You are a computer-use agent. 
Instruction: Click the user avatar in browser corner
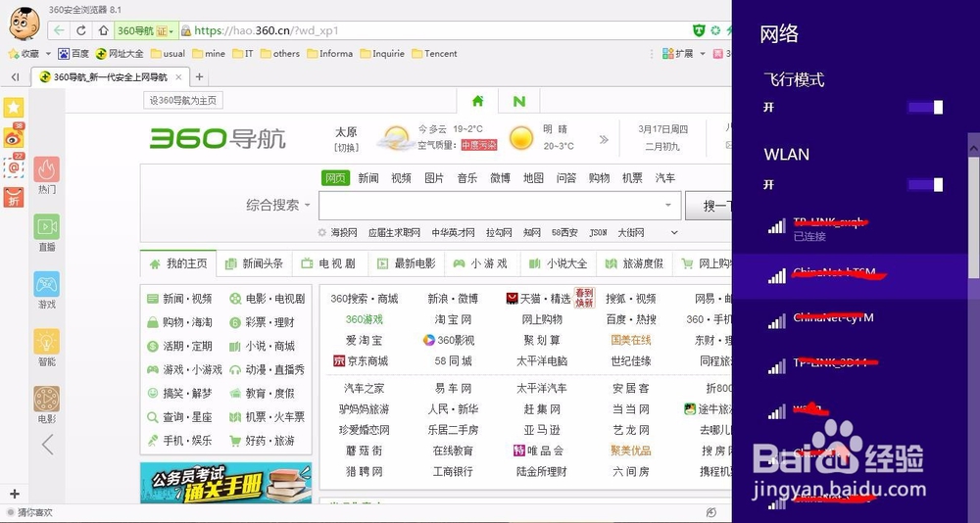(x=24, y=24)
